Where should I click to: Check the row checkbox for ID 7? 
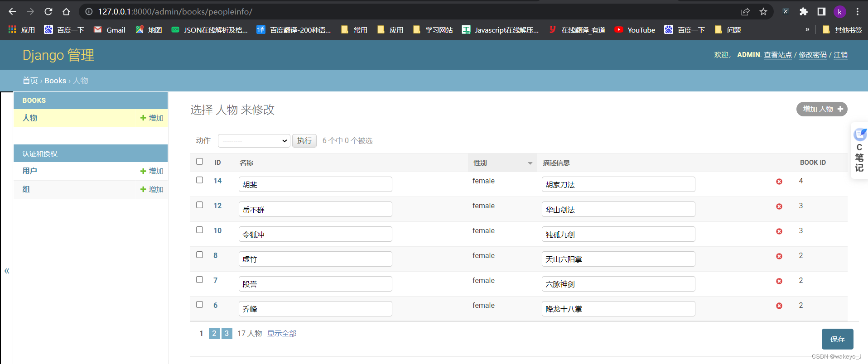pyautogui.click(x=199, y=279)
